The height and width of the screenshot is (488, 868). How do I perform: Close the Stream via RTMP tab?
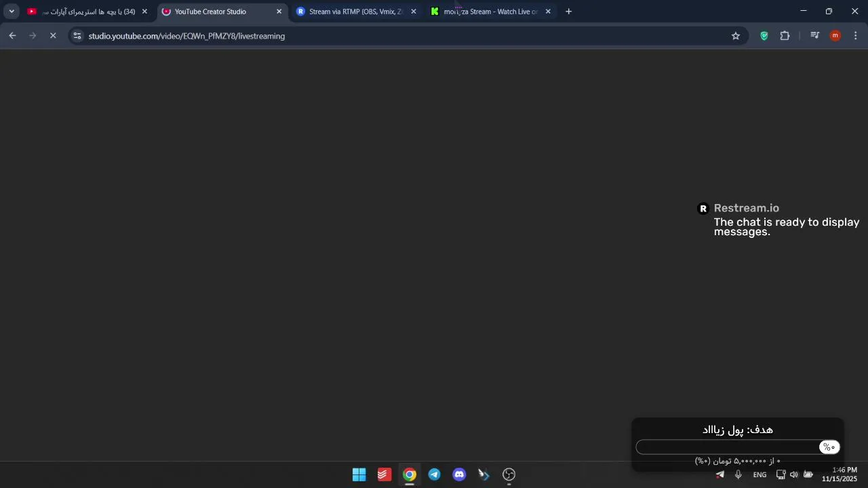[x=414, y=12]
